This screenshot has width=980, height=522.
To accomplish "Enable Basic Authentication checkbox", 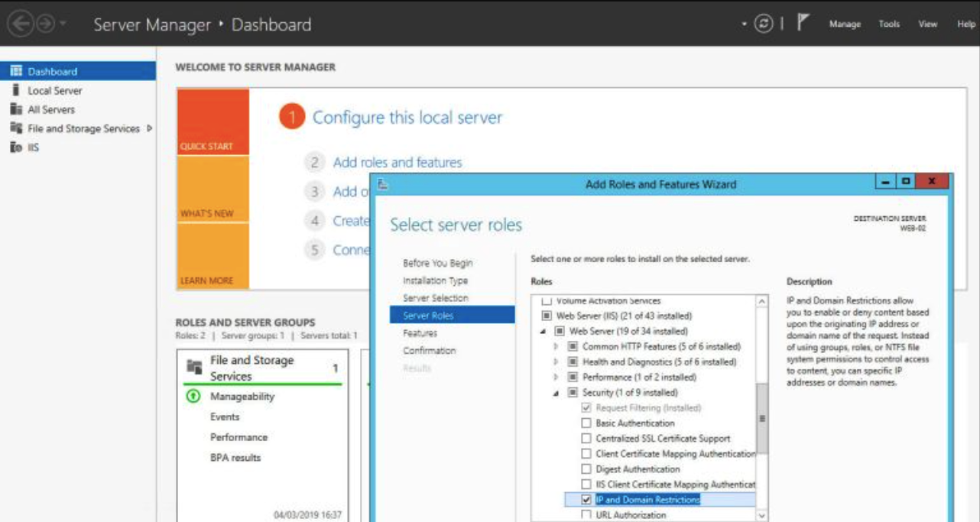I will point(586,423).
